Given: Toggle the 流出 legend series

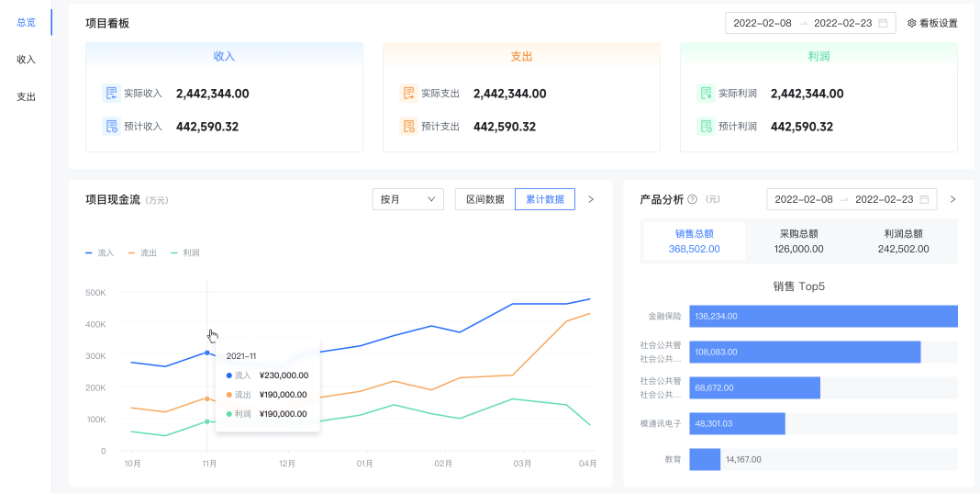Looking at the screenshot, I should pos(142,252).
